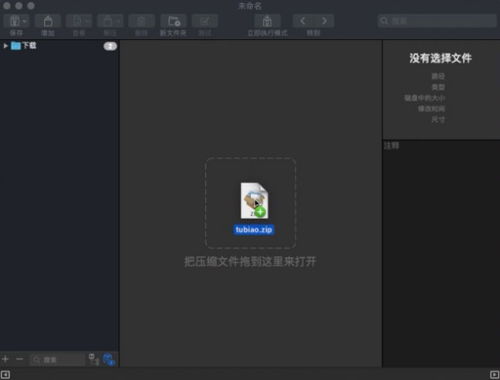Open the View (查看) toolbar dropdown
This screenshot has height=380, width=500.
coord(79,21)
